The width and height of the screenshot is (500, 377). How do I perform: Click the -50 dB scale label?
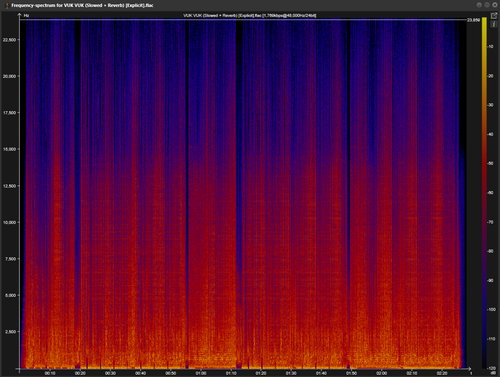[x=490, y=164]
